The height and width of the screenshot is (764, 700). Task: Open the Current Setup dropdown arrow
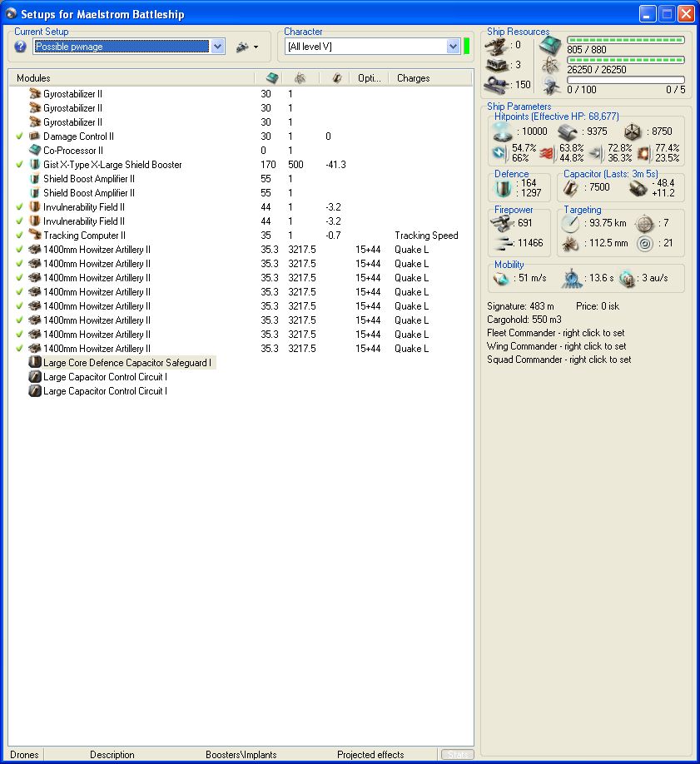pyautogui.click(x=218, y=47)
